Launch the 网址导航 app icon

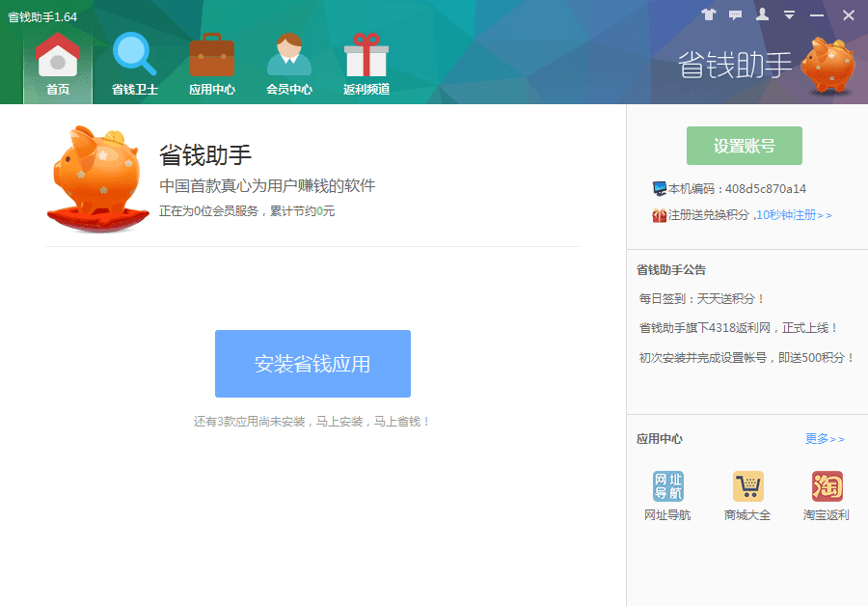pyautogui.click(x=667, y=487)
